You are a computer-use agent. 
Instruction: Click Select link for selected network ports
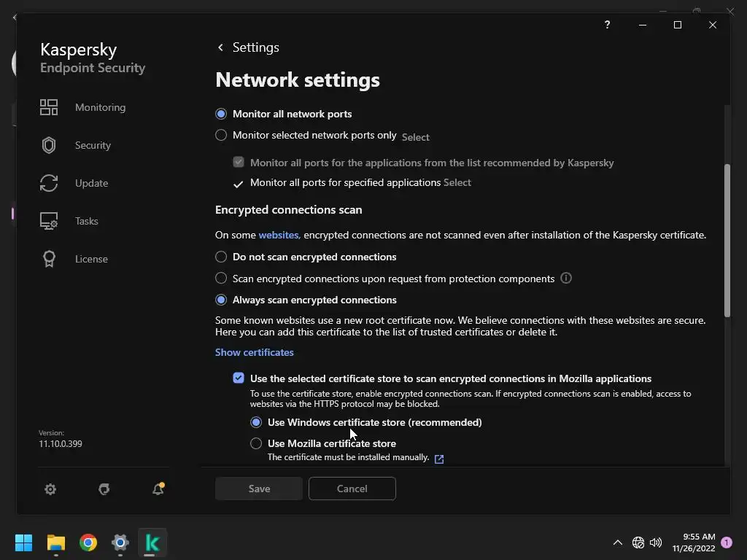(x=415, y=137)
